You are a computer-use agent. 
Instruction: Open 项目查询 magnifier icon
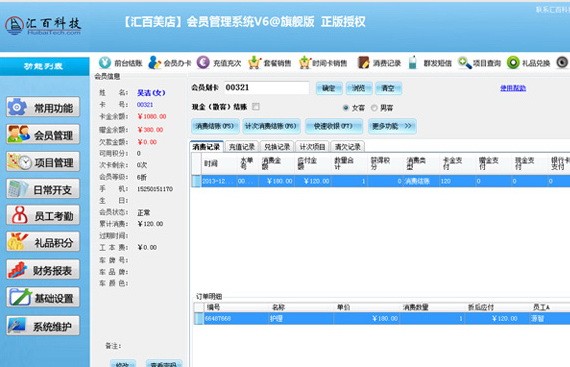[465, 62]
